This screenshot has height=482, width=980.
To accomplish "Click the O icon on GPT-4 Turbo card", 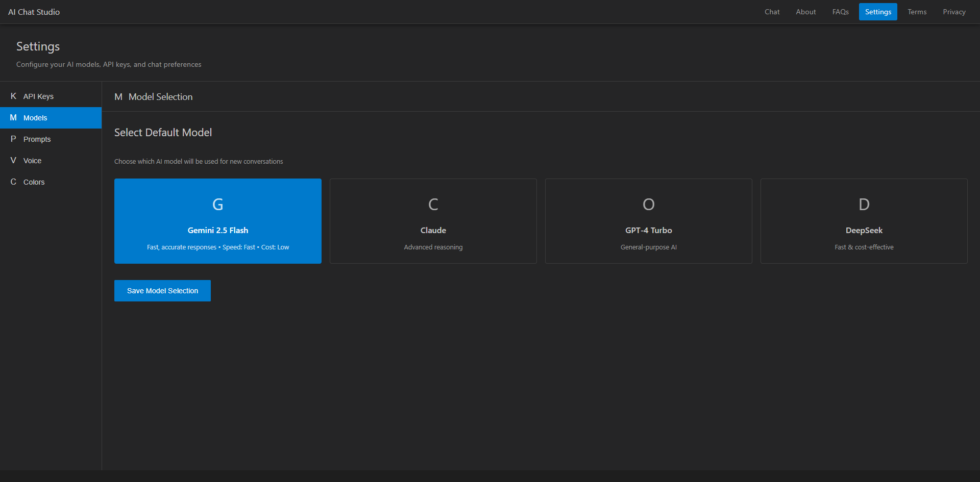I will (x=648, y=204).
